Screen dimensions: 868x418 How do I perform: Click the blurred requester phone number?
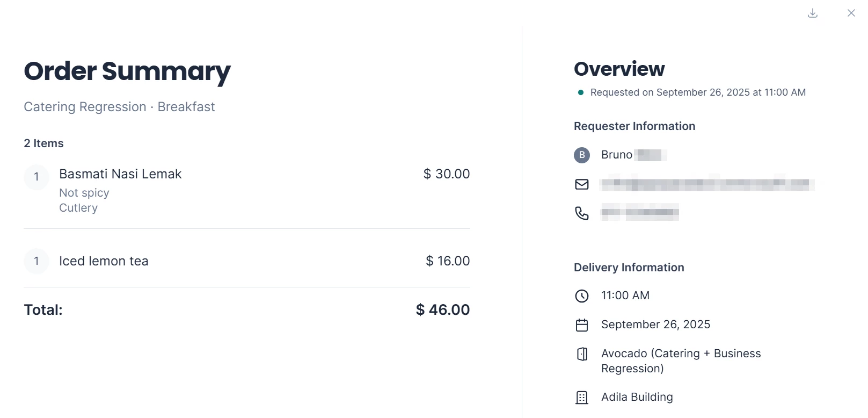click(x=640, y=212)
